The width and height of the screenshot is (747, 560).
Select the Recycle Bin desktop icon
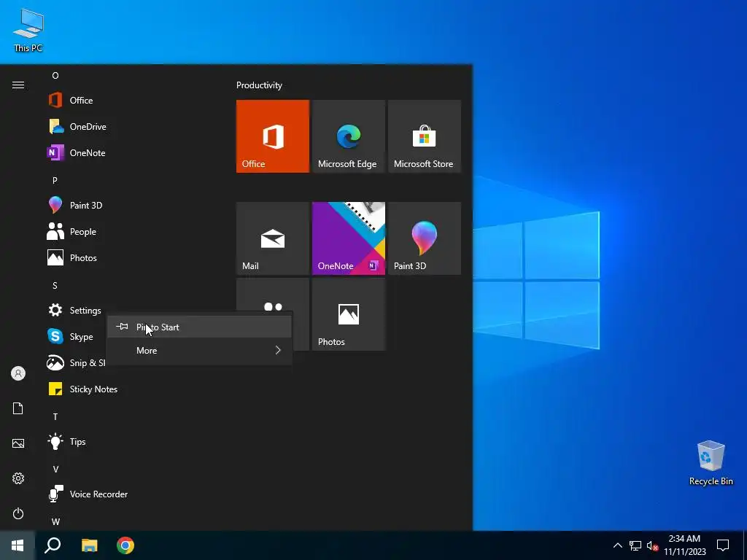pos(711,462)
